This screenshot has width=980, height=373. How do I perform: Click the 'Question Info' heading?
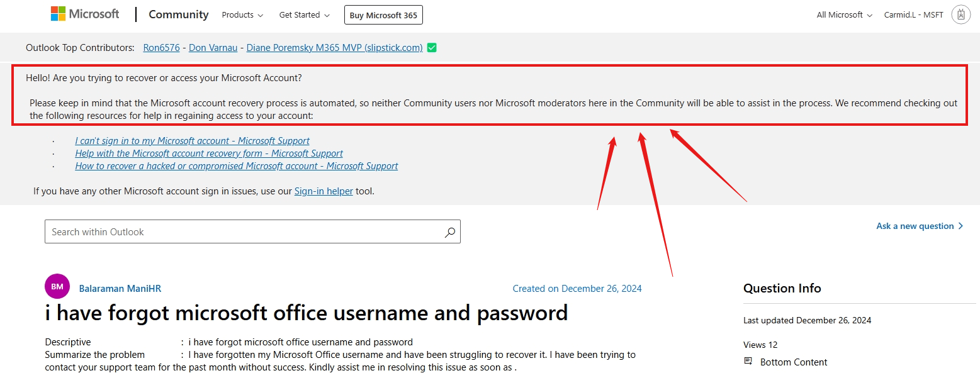(782, 288)
